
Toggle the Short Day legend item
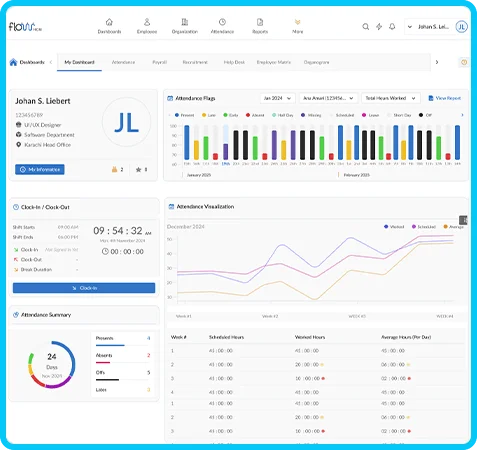399,115
